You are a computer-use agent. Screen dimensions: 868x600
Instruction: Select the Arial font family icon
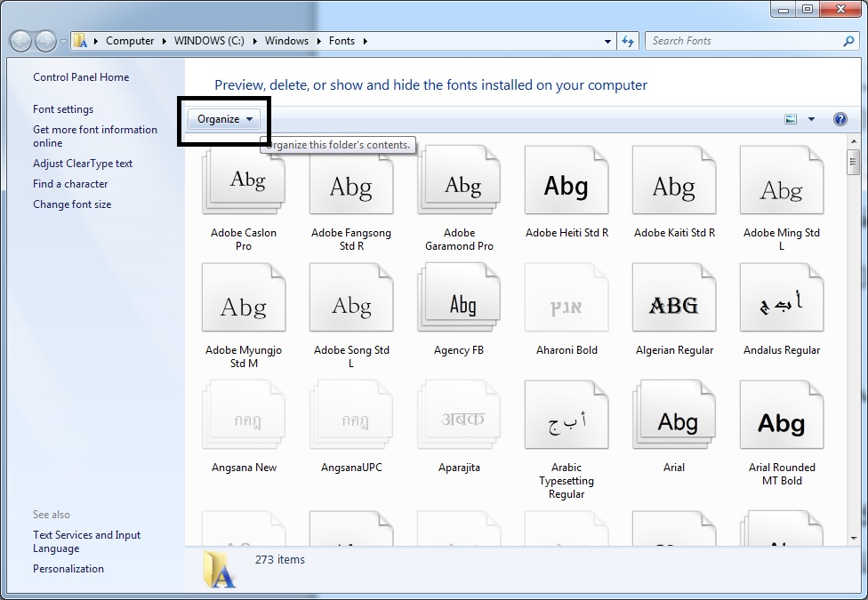pos(674,414)
